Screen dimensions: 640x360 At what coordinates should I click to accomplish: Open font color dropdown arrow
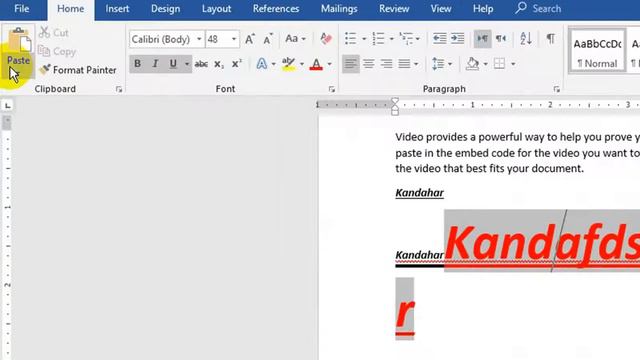pyautogui.click(x=329, y=64)
